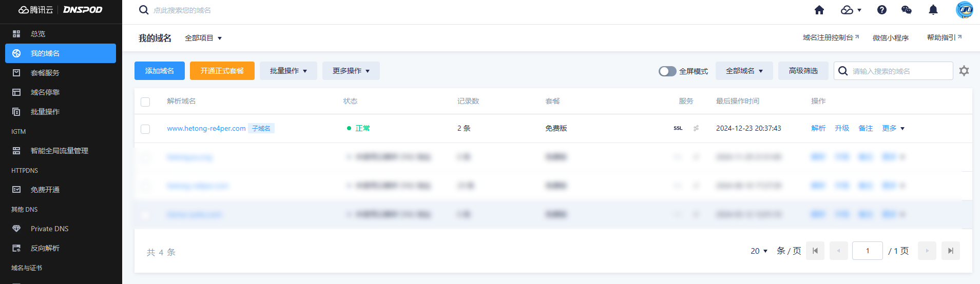Screen dimensions: 980x284
Task: Open 全部域名 filter dropdown
Action: [x=744, y=71]
